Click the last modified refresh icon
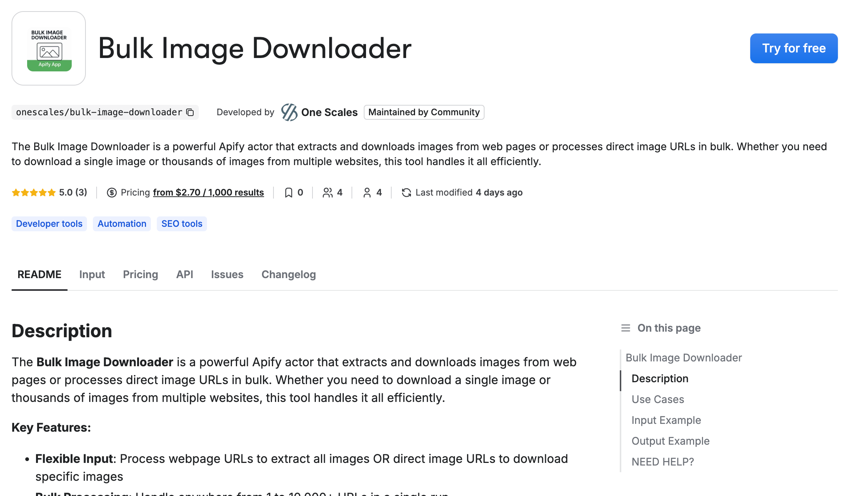 pos(406,193)
